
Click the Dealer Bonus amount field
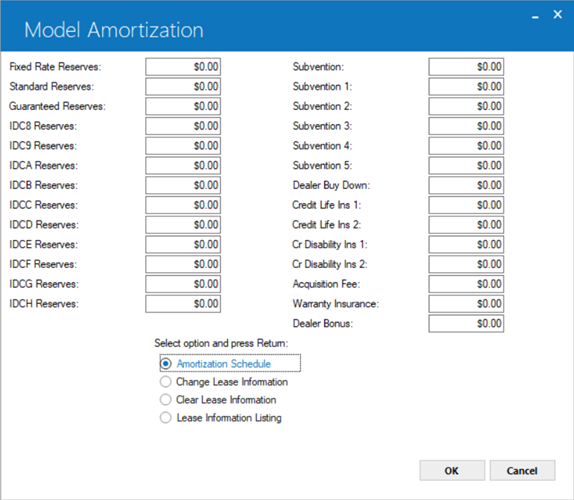coord(466,324)
